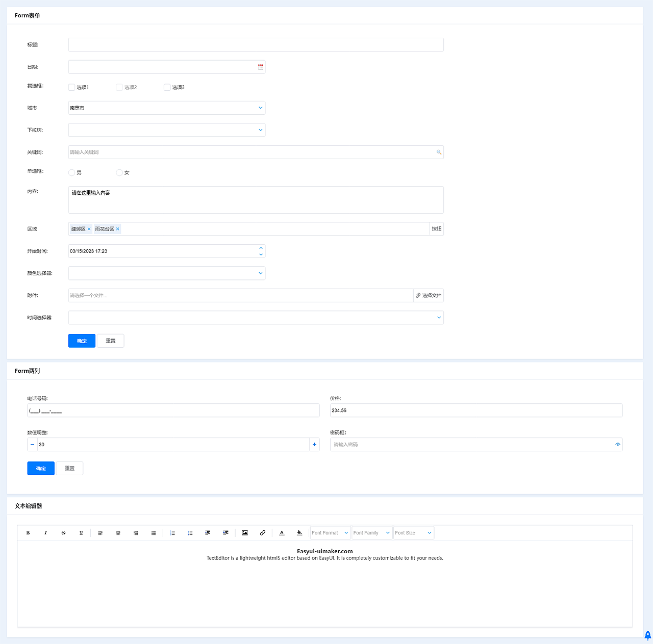Open the font color tool

pos(282,532)
